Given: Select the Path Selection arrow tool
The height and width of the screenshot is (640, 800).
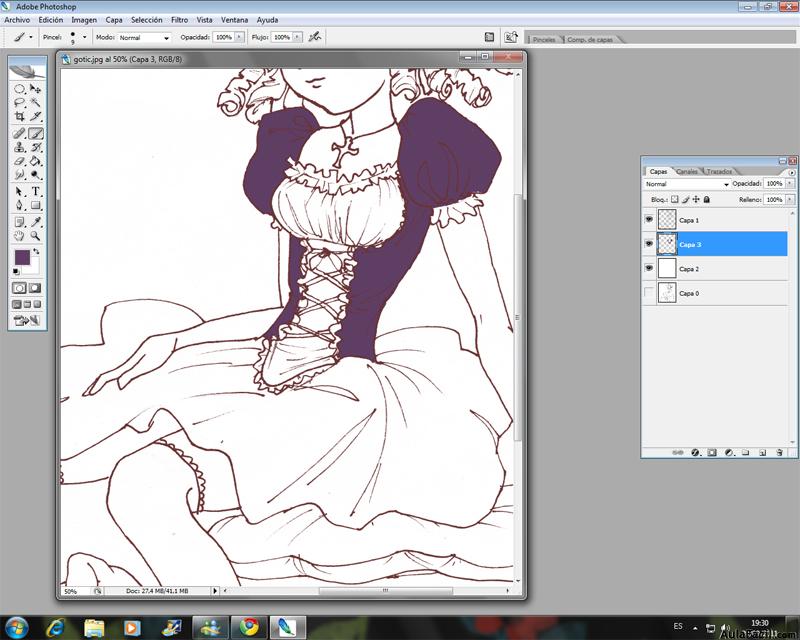Looking at the screenshot, I should 19,192.
